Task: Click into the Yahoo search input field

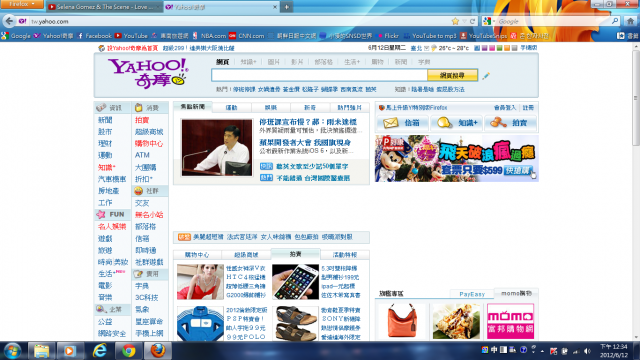Action: pos(319,75)
